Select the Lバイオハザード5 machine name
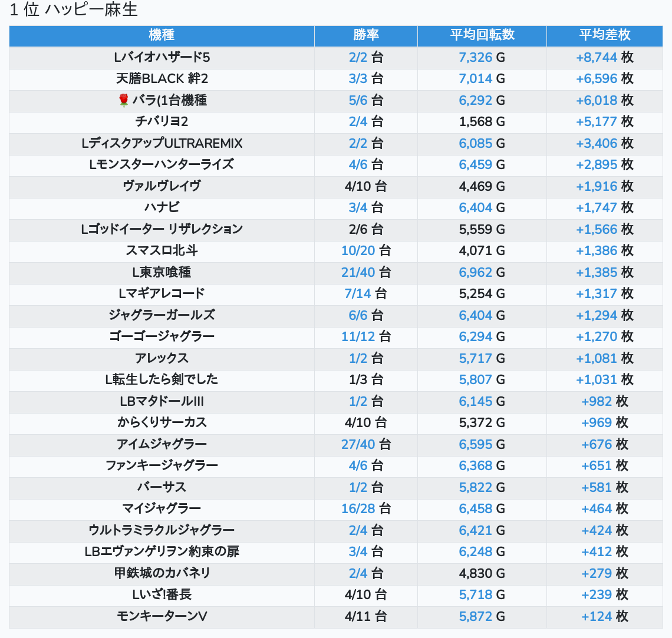 click(x=162, y=57)
